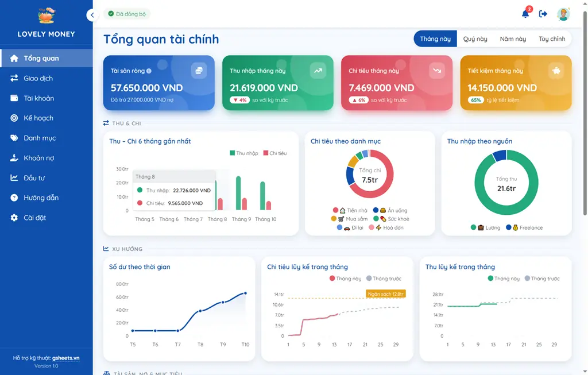
Task: Open the gsheets.vn support link
Action: coord(65,358)
